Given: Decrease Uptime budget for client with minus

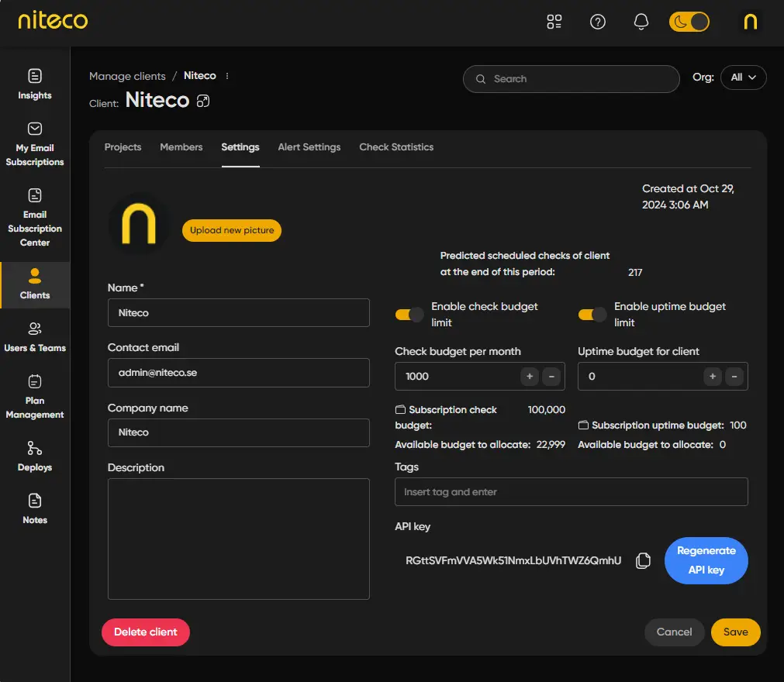Looking at the screenshot, I should click(734, 376).
